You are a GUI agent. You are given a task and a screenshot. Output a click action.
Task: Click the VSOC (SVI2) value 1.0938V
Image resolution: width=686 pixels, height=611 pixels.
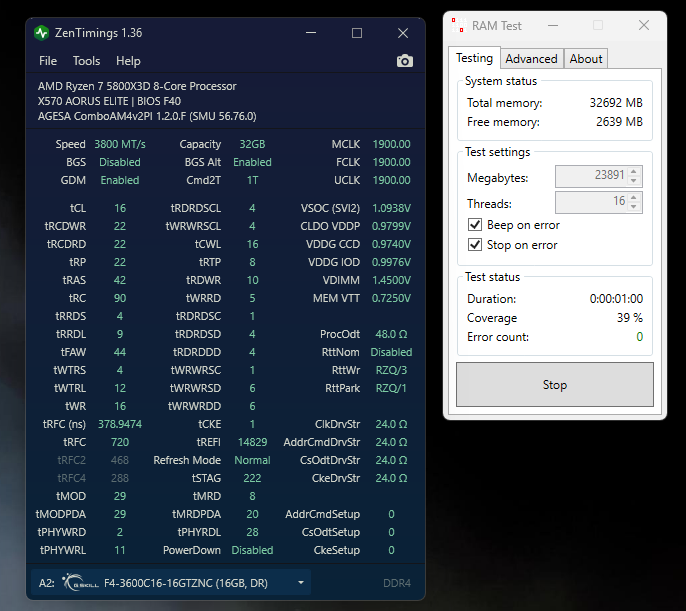[x=391, y=208]
